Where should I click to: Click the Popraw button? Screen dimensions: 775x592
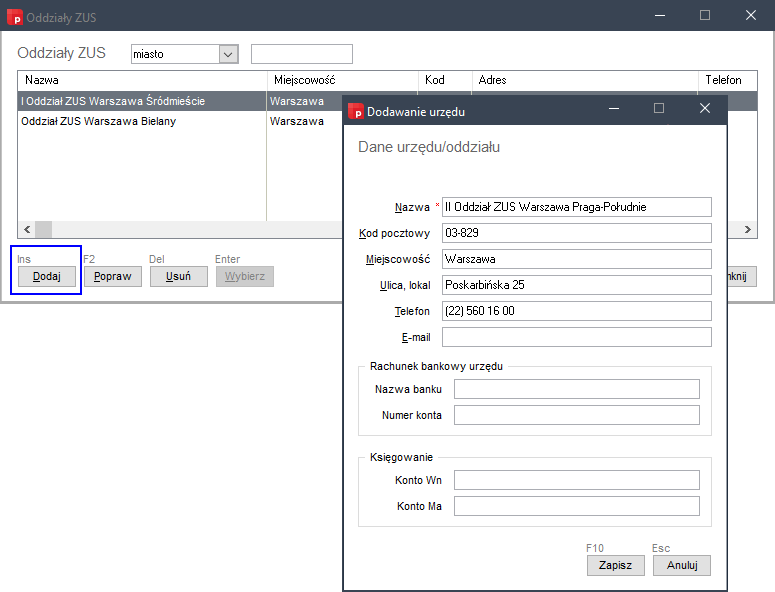tap(113, 276)
